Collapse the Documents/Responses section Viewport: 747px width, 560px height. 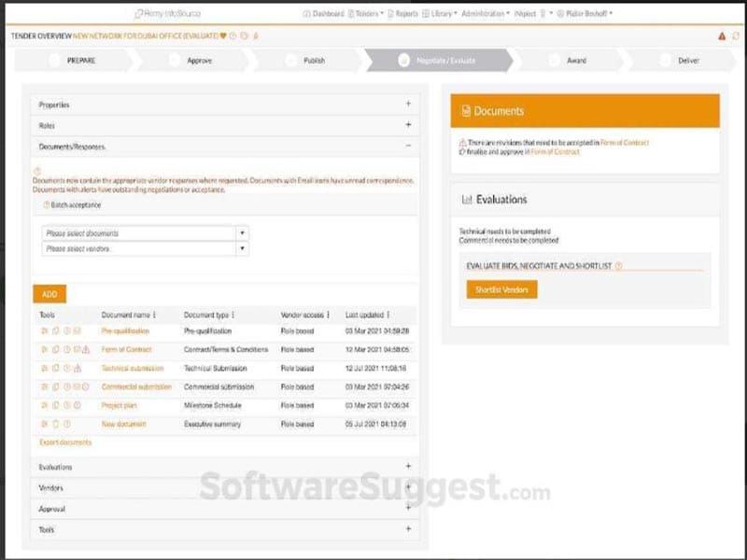[408, 147]
